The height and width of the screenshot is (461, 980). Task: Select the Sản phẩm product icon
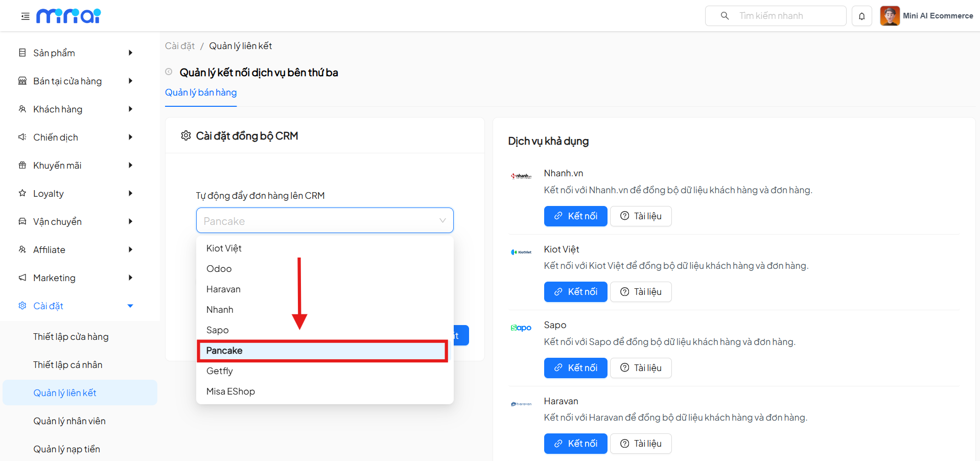[x=21, y=53]
